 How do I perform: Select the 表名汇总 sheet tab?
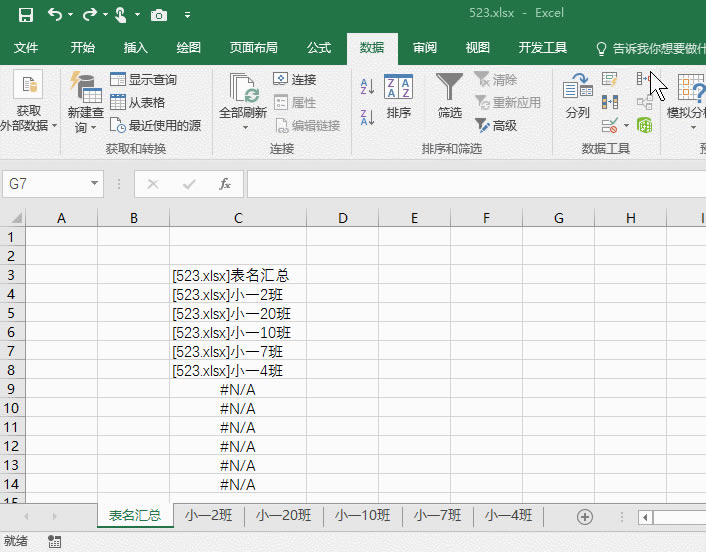(x=135, y=516)
